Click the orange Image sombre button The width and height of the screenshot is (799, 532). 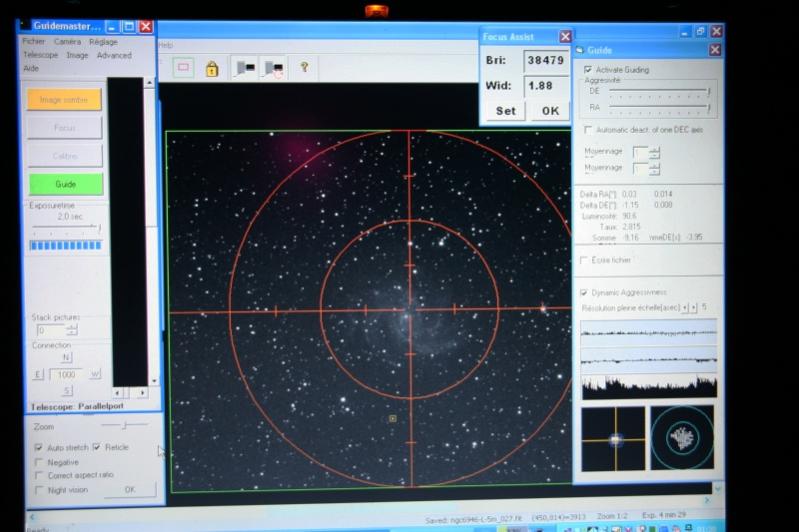[64, 99]
